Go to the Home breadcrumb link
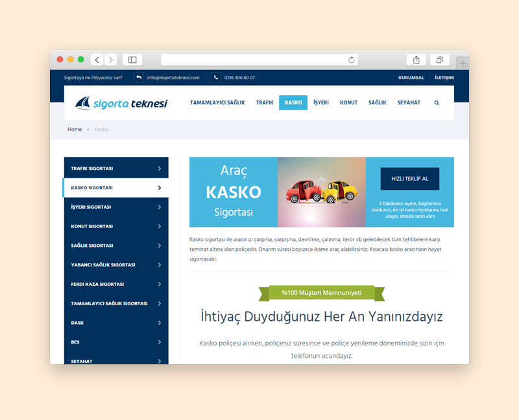Screen dimensions: 519x420 pyautogui.click(x=75, y=130)
